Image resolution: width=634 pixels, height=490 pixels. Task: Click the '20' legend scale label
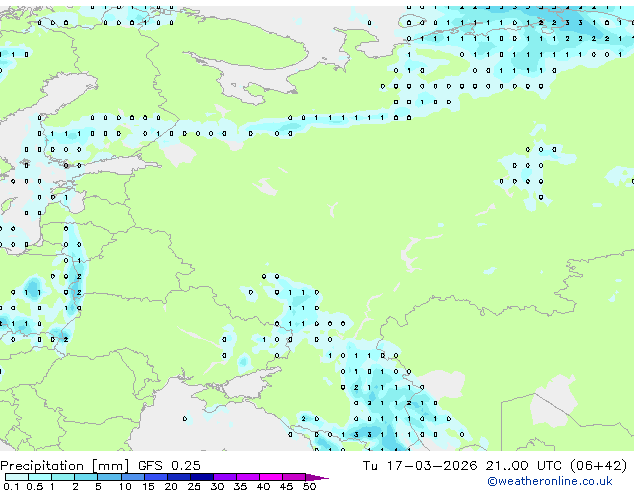[x=171, y=486]
